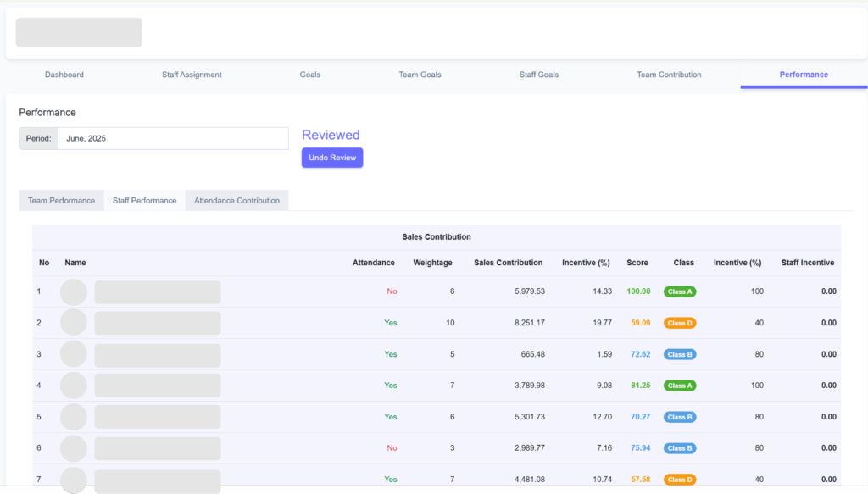Show the Team Performance sub-tab
The height and width of the screenshot is (494, 868).
point(61,201)
